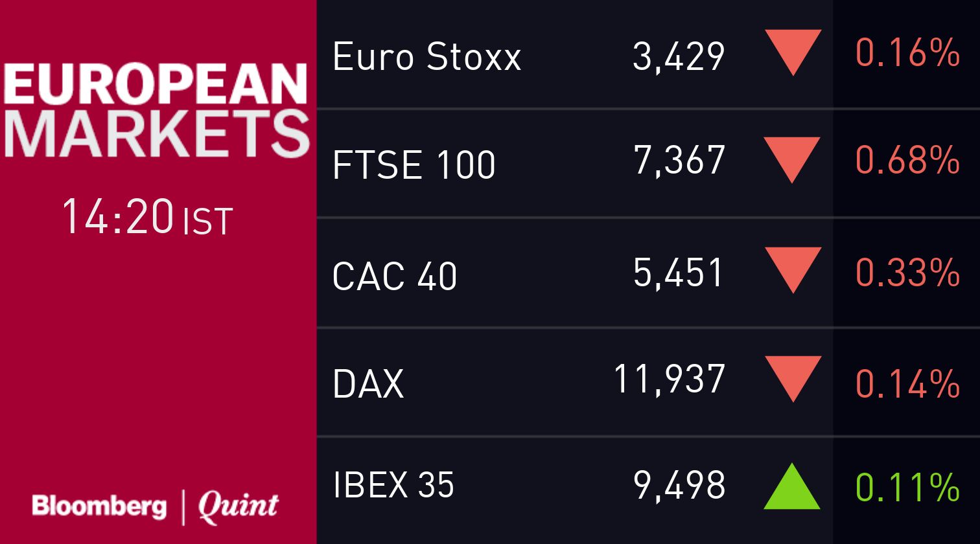This screenshot has height=544, width=980.
Task: Click the Quint logo text
Action: coord(239,506)
